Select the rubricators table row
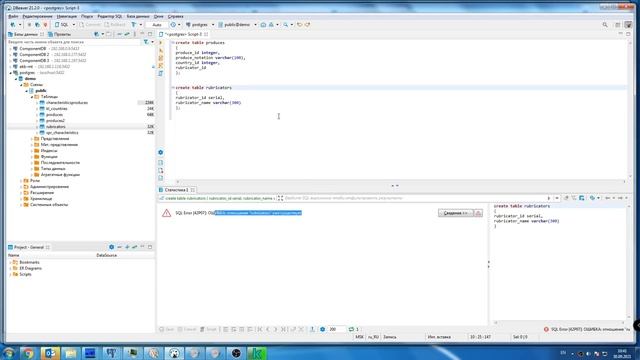 pos(81,127)
